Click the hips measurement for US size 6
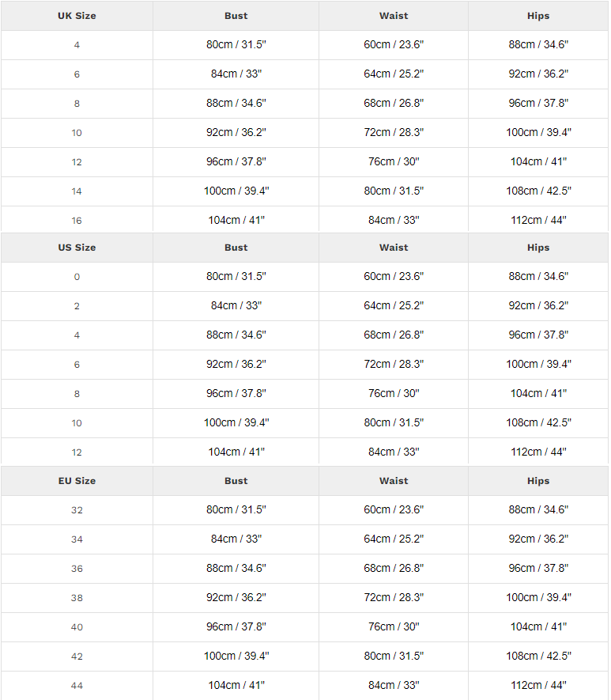 pyautogui.click(x=538, y=365)
